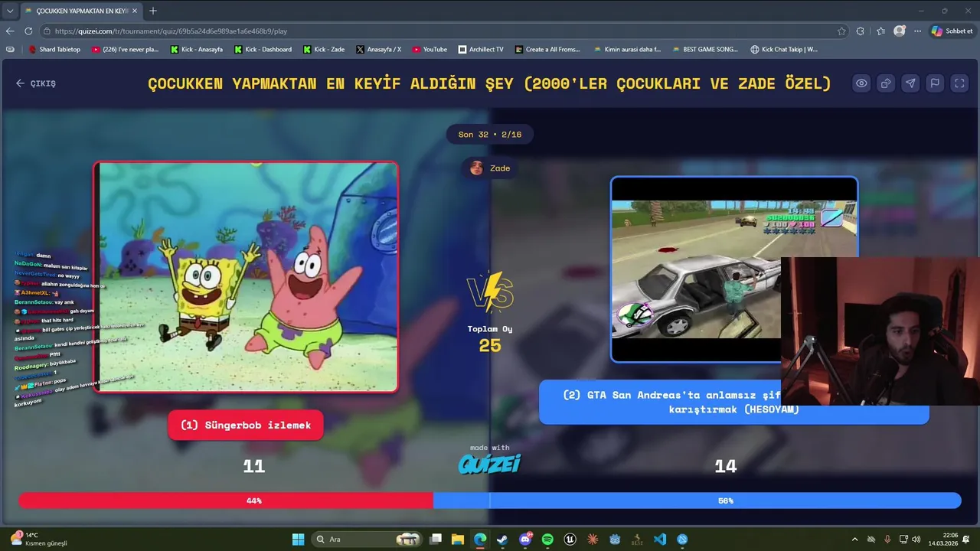Open the Kick - Anasayfa bookmark

[197, 49]
